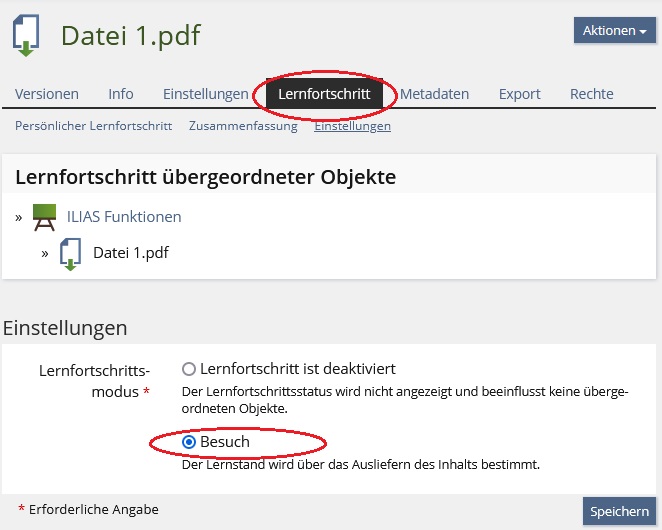Viewport: 662px width, 530px height.
Task: Click the file icon beside the Datei 1.pdf title
Action: 26,36
